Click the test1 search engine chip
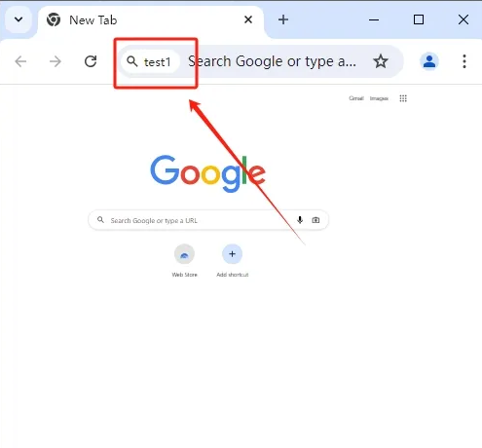The width and height of the screenshot is (482, 448). point(150,61)
